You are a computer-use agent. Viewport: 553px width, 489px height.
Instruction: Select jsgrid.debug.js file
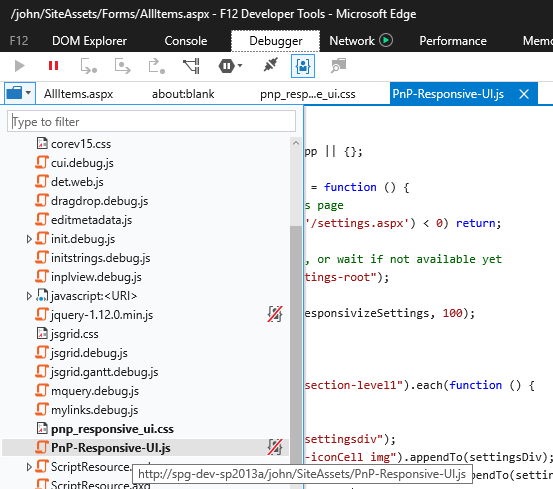(x=89, y=353)
